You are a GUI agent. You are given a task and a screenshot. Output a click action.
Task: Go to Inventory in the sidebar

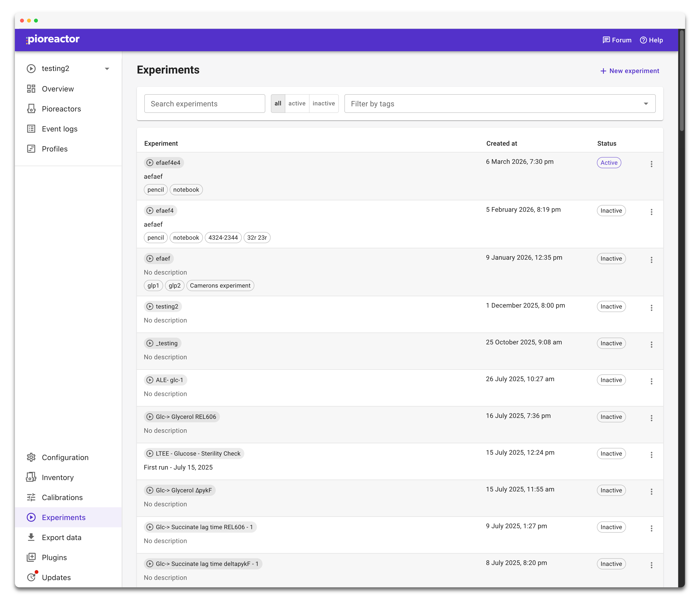58,477
